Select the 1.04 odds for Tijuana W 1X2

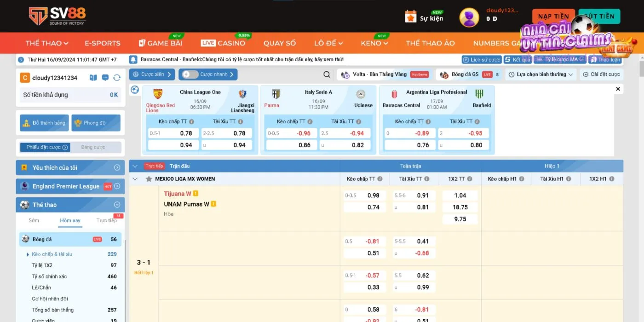pos(460,195)
